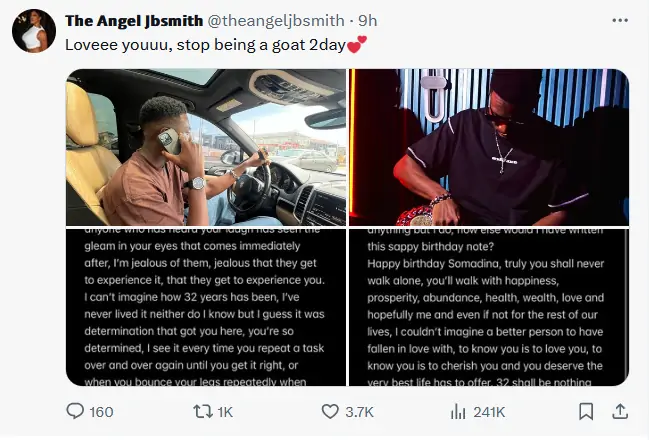Click the 1K reposts count
Screen dimensions: 649x440
225,412
